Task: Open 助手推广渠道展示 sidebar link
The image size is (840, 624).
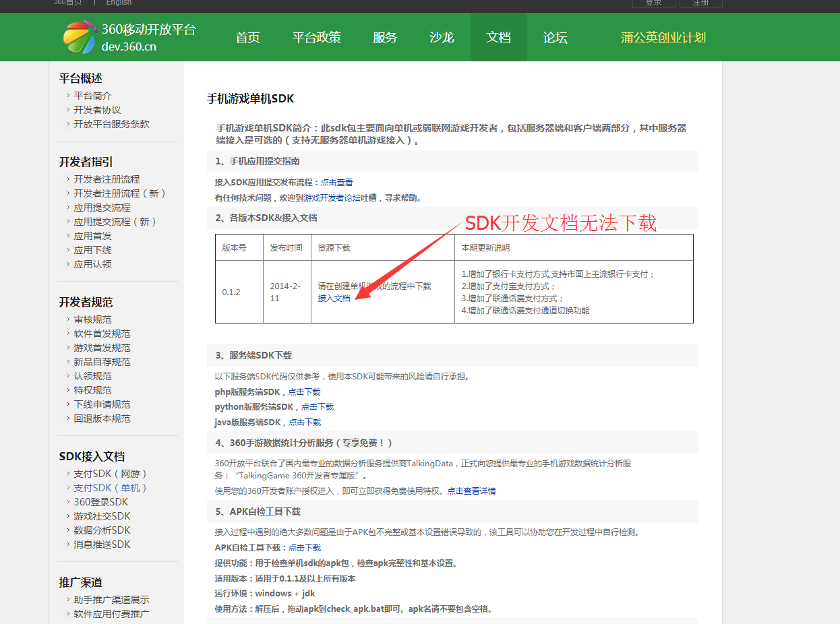Action: pos(112,600)
